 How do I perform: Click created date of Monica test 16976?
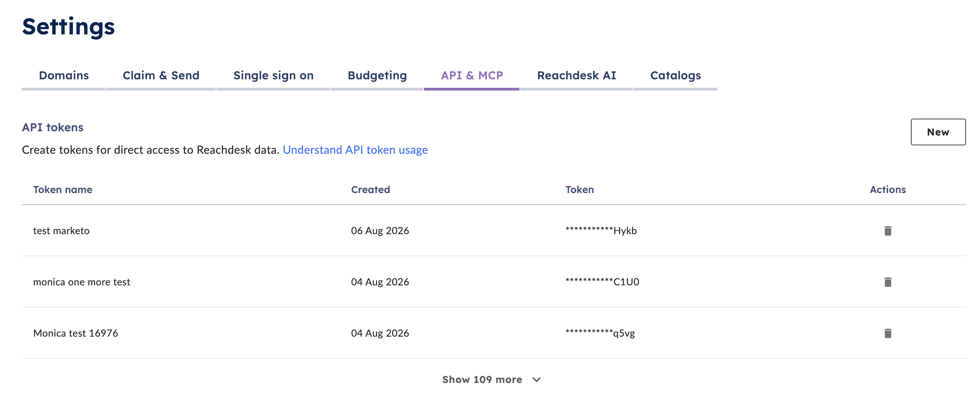(x=380, y=333)
